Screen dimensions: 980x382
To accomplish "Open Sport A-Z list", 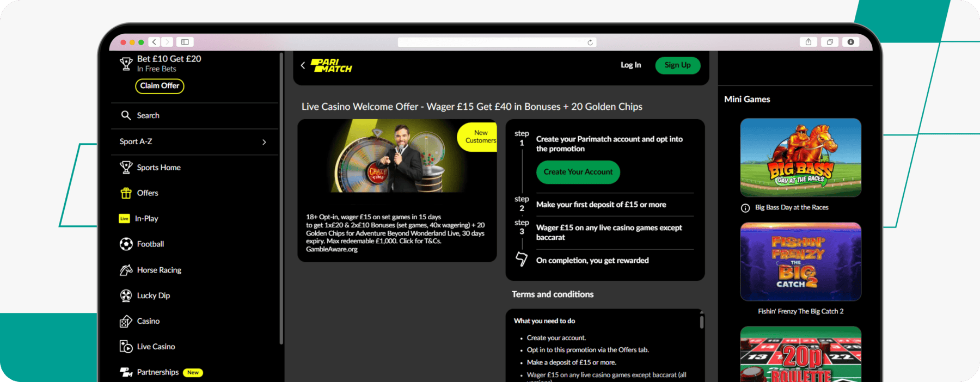I will click(x=194, y=141).
